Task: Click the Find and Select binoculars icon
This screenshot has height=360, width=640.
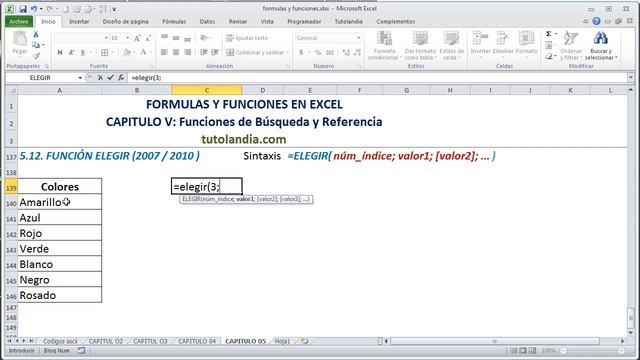Action: tap(600, 38)
